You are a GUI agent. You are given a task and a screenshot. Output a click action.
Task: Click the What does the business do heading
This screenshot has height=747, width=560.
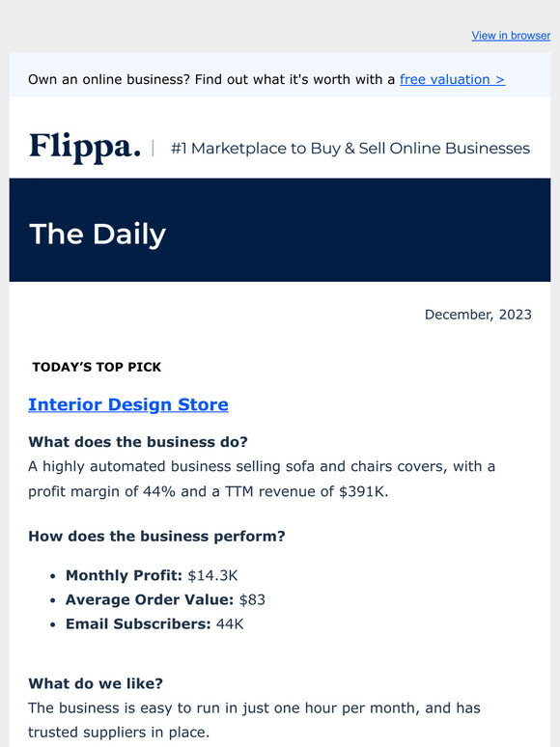(x=138, y=442)
